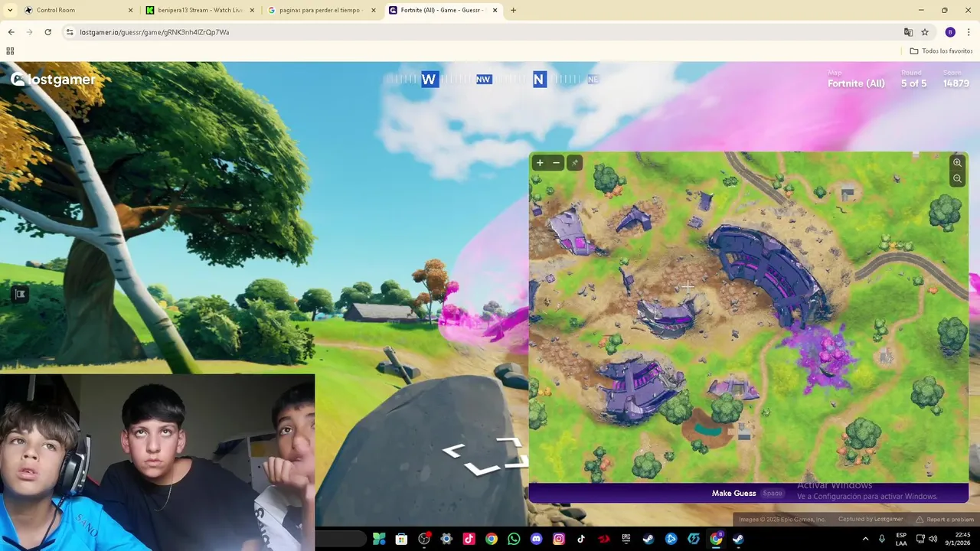Click the NW compass marker
This screenshot has height=551, width=980.
pyautogui.click(x=483, y=80)
